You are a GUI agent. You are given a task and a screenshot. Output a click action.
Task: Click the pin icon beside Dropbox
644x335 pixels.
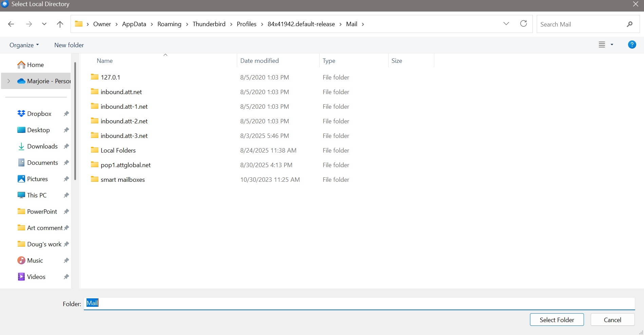coord(66,113)
